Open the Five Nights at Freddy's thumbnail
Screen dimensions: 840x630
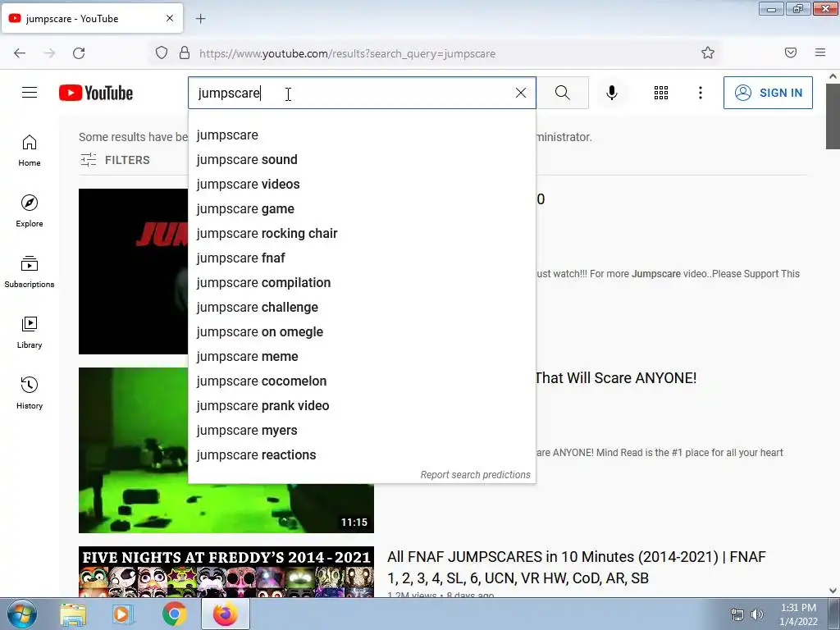click(x=226, y=572)
